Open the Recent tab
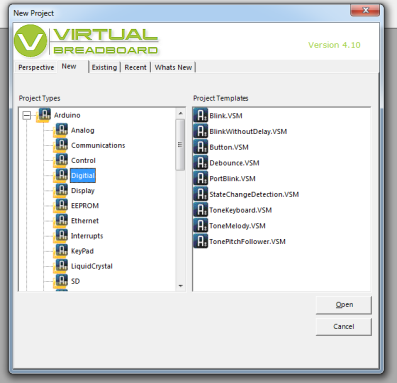Image resolution: width=397 pixels, height=383 pixels. click(135, 67)
